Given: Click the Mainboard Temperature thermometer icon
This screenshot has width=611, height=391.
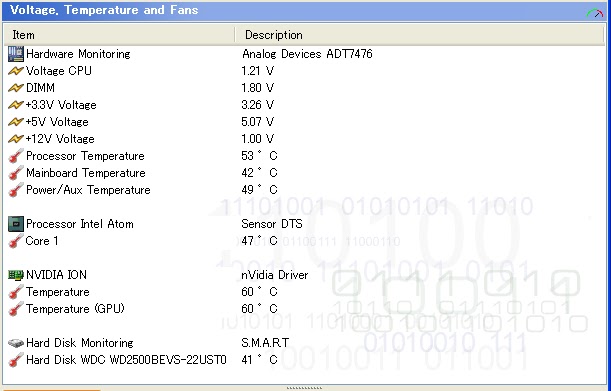Looking at the screenshot, I should pos(16,173).
